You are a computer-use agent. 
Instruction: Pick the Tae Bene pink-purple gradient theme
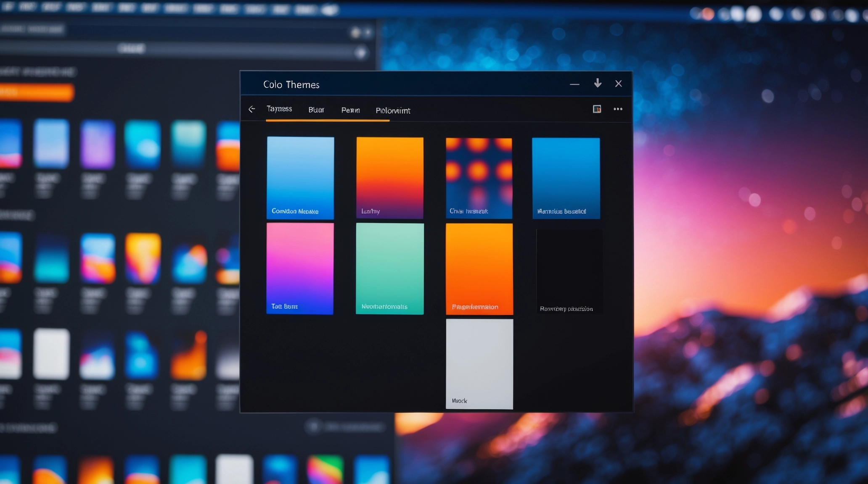(300, 268)
